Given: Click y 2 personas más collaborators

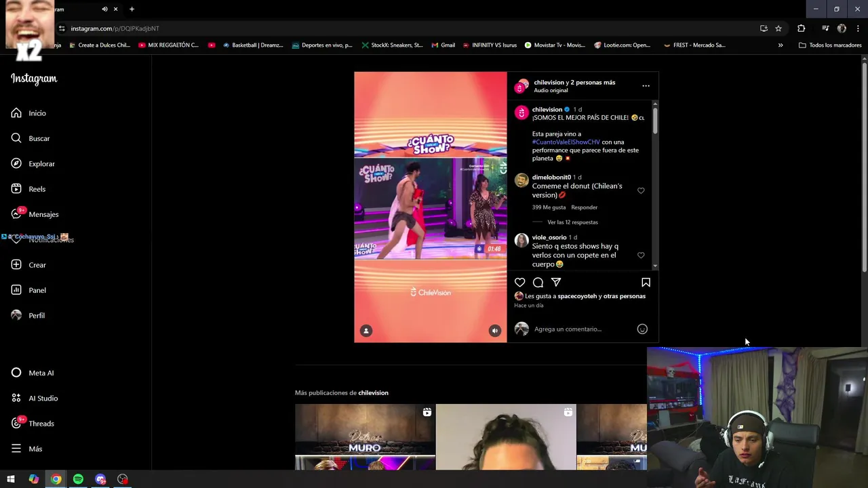Looking at the screenshot, I should [x=591, y=83].
